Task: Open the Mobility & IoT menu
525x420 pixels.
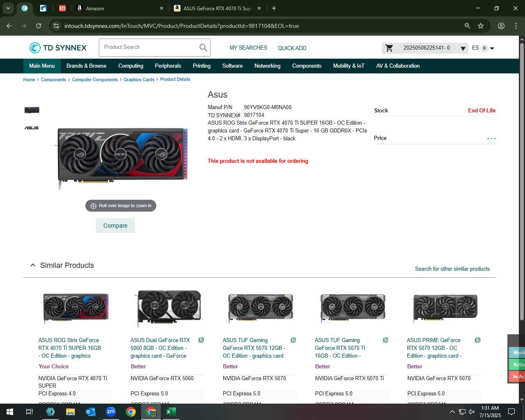Action: [349, 66]
